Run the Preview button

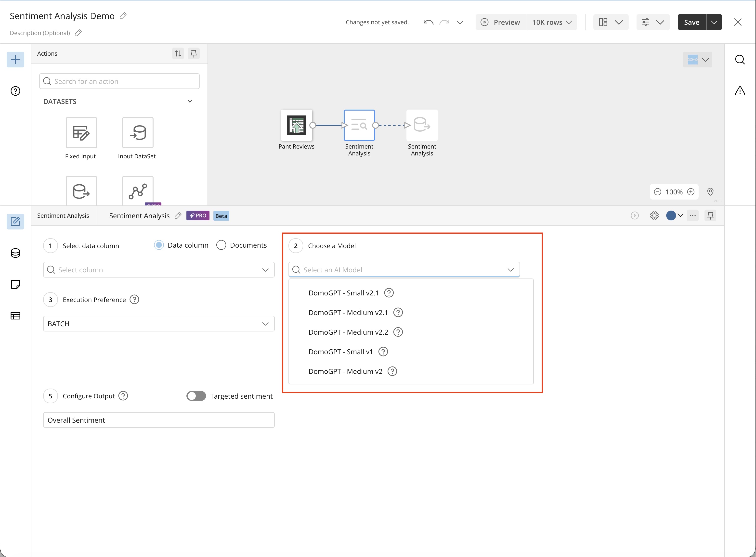tap(501, 22)
